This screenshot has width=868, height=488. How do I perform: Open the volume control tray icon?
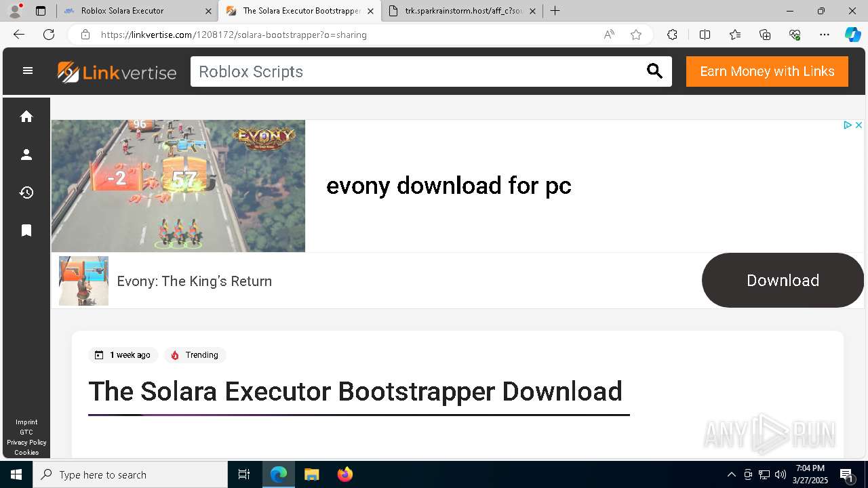[x=781, y=474]
